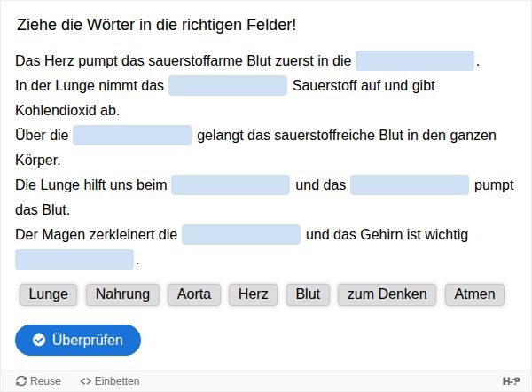Click the H5P logo icon

512,381
